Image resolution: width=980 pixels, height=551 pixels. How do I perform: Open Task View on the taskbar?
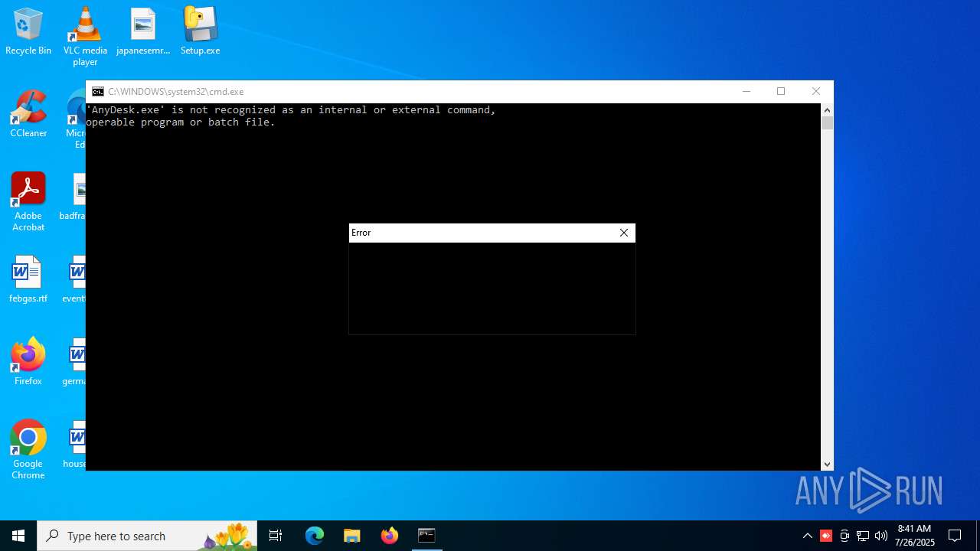pyautogui.click(x=276, y=536)
